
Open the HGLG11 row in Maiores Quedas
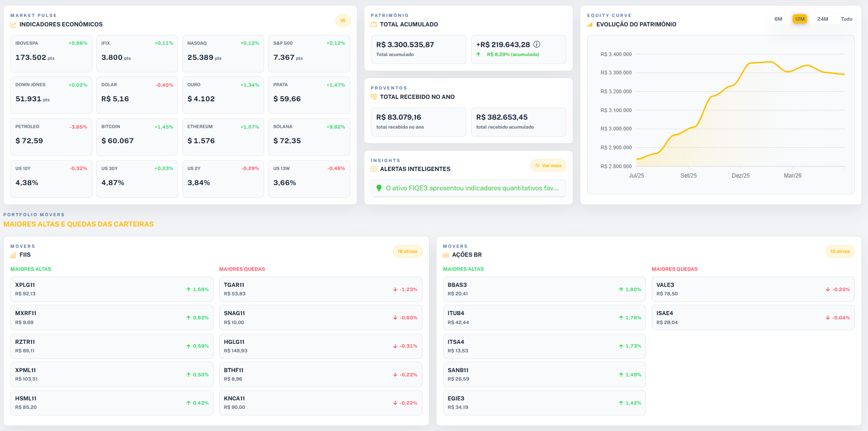321,346
